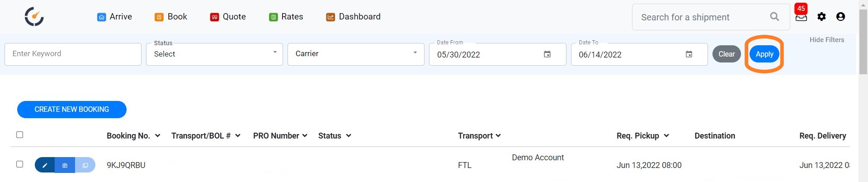Click the app logo icon
868x182 pixels.
tap(34, 17)
